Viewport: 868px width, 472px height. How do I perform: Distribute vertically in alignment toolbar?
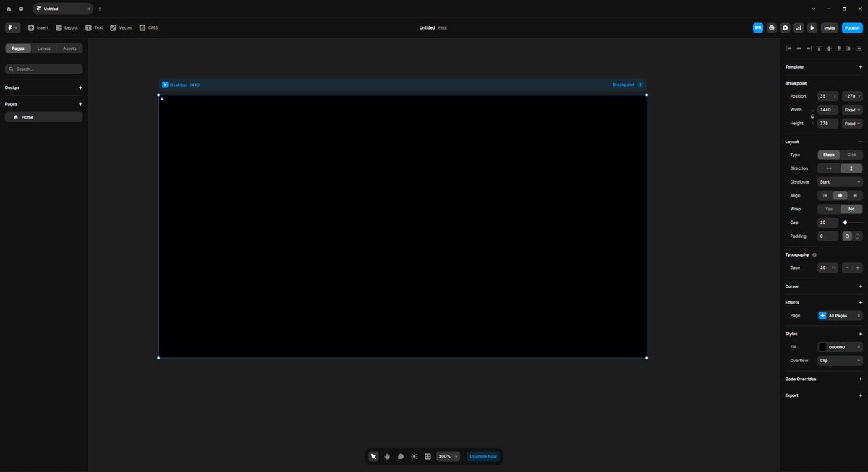(859, 48)
